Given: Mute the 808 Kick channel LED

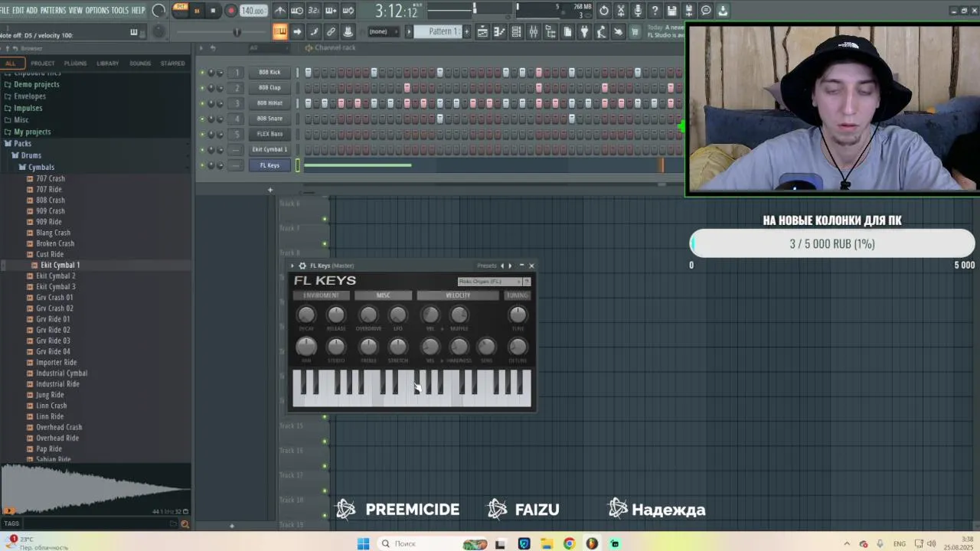Looking at the screenshot, I should (x=202, y=73).
